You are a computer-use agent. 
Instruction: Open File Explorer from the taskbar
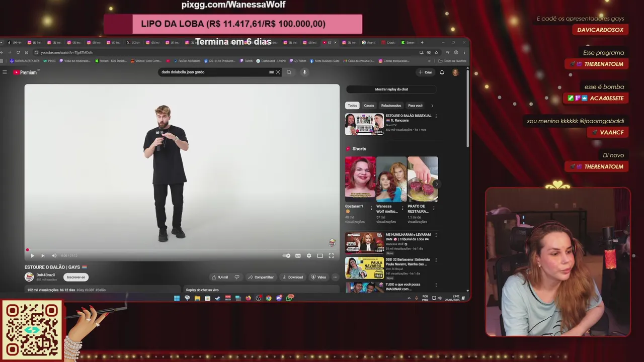[x=197, y=298]
